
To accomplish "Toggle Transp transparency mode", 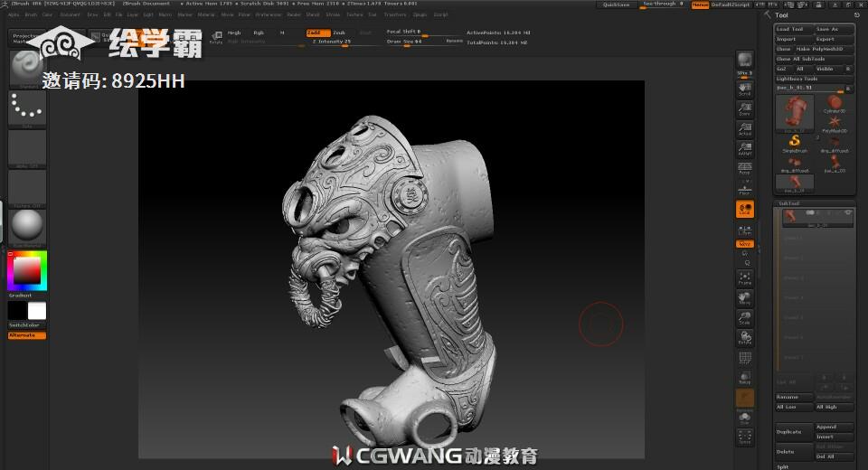I will pos(744,378).
